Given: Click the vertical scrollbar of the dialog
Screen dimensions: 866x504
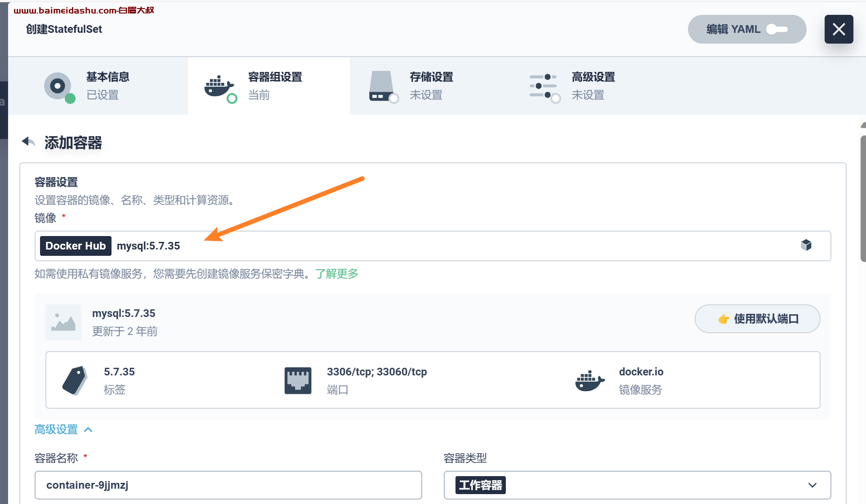Looking at the screenshot, I should pos(863,198).
